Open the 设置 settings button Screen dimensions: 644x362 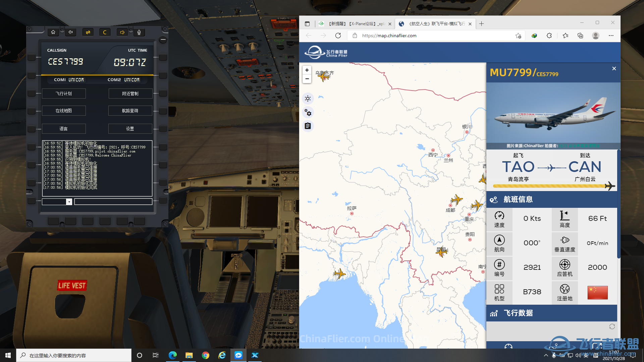(x=130, y=129)
